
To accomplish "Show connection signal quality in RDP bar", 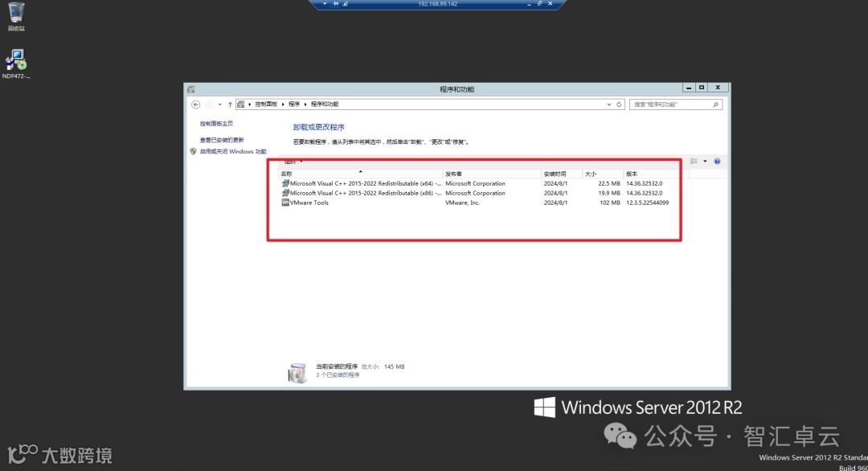I will point(345,4).
